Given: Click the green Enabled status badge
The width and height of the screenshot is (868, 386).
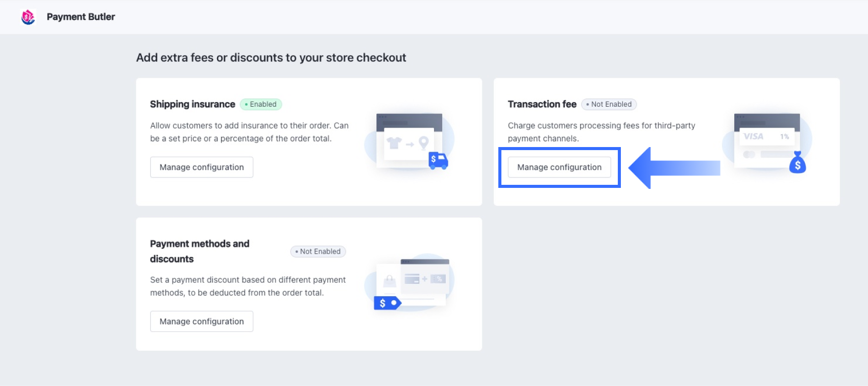Looking at the screenshot, I should tap(261, 104).
